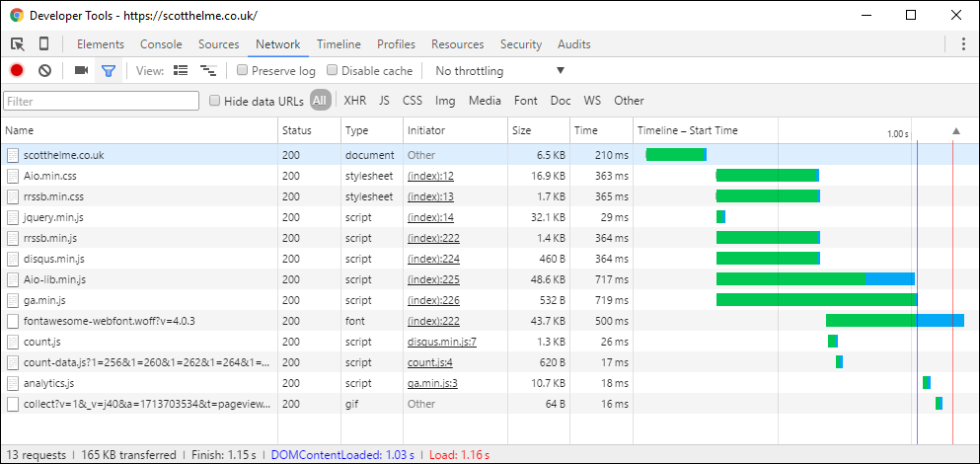Click the fontawesome-webfont.woff file icon
980x464 pixels.
(x=13, y=321)
